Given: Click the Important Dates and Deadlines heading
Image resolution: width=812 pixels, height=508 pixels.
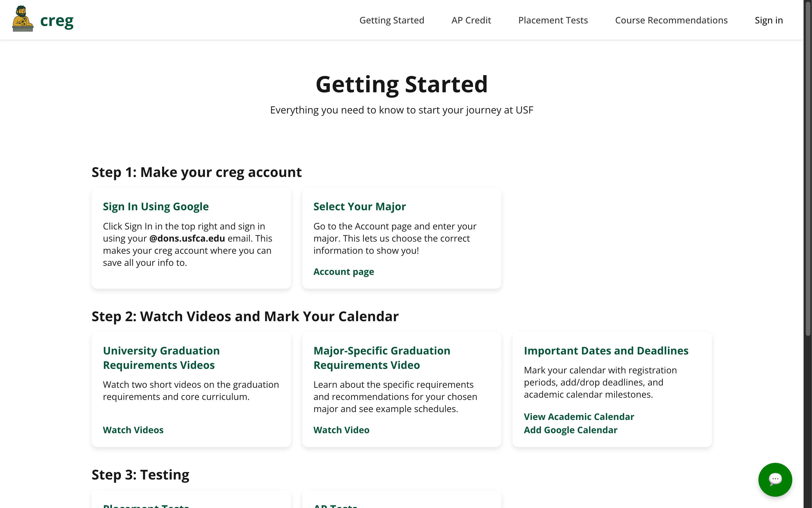Looking at the screenshot, I should point(606,351).
